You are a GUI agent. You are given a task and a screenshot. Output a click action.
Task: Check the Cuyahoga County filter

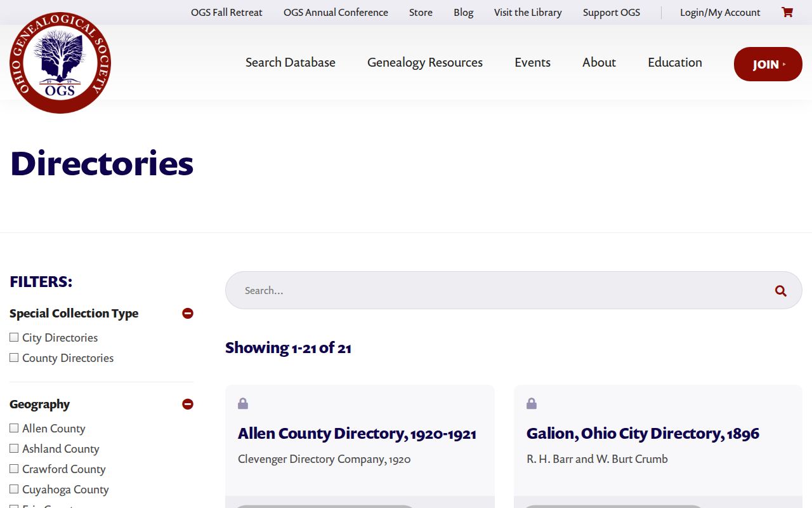[x=14, y=489]
